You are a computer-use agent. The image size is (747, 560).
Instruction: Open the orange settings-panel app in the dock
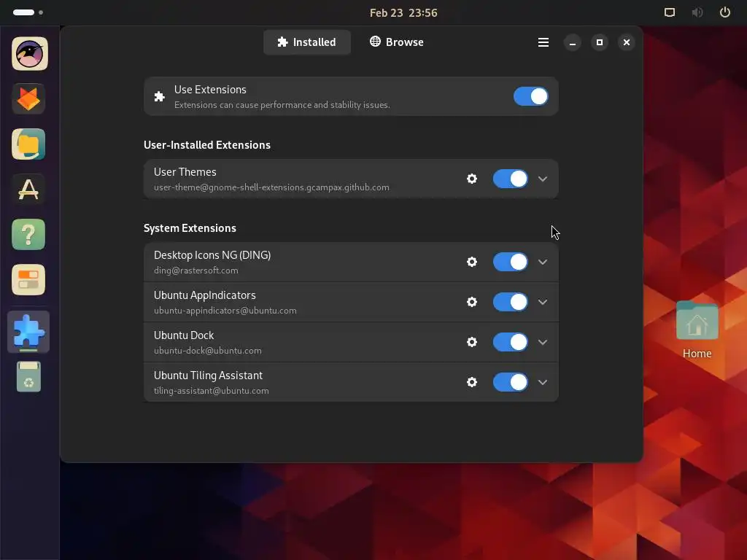(28, 279)
